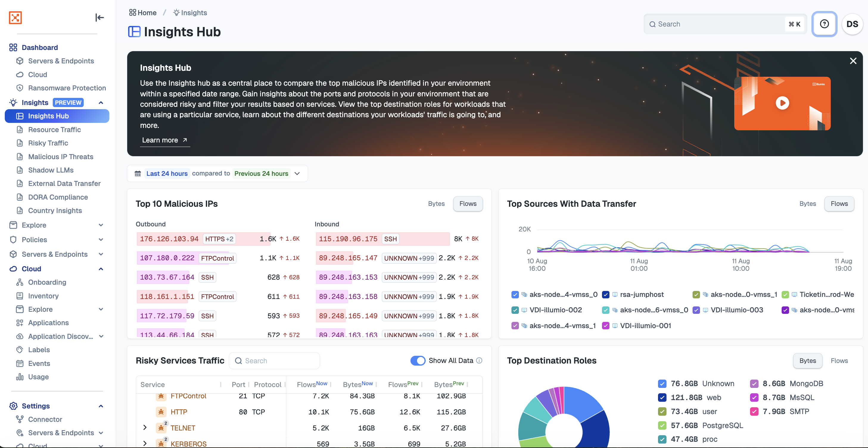Image resolution: width=868 pixels, height=448 pixels.
Task: Switch Top 10 Malicious IPs to Bytes
Action: 436,204
